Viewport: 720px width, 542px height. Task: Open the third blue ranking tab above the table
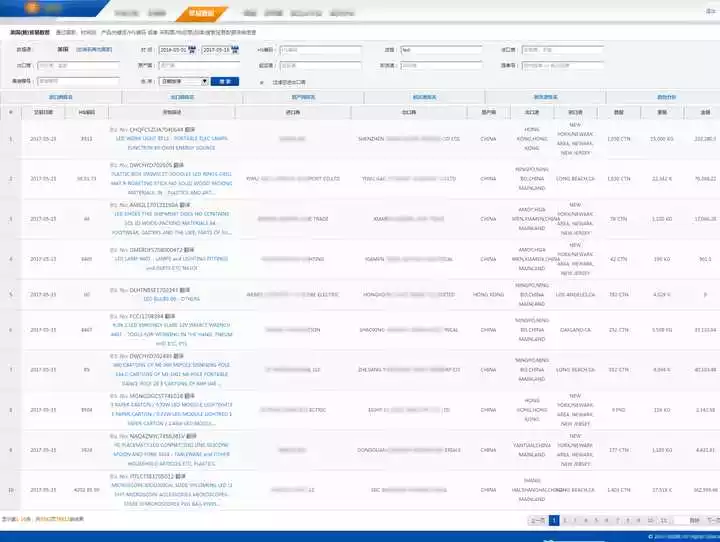click(304, 97)
